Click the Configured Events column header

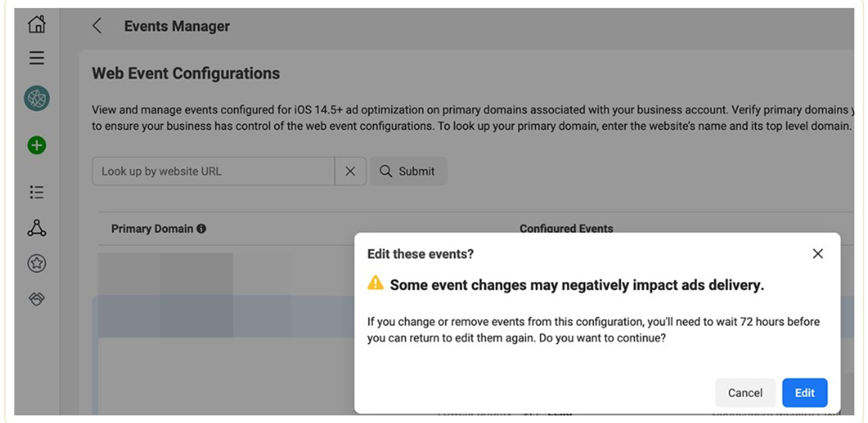566,228
